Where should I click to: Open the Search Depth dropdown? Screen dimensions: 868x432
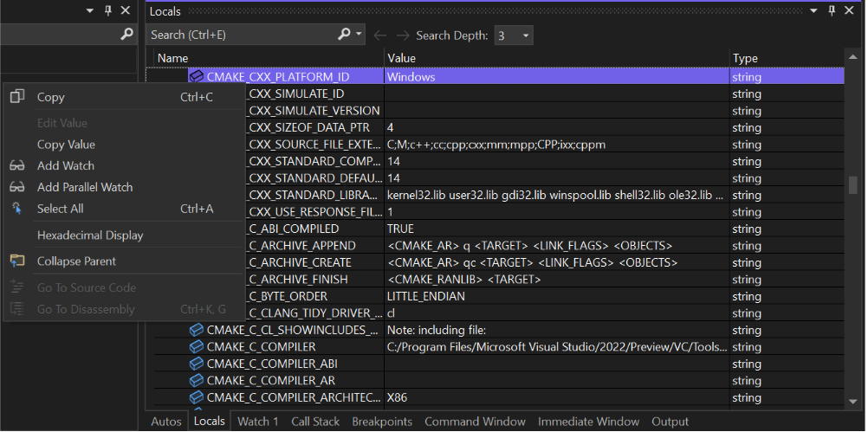tap(514, 35)
